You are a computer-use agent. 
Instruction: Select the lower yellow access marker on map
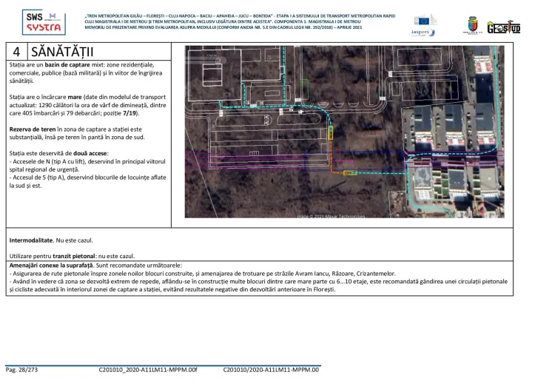349,172
